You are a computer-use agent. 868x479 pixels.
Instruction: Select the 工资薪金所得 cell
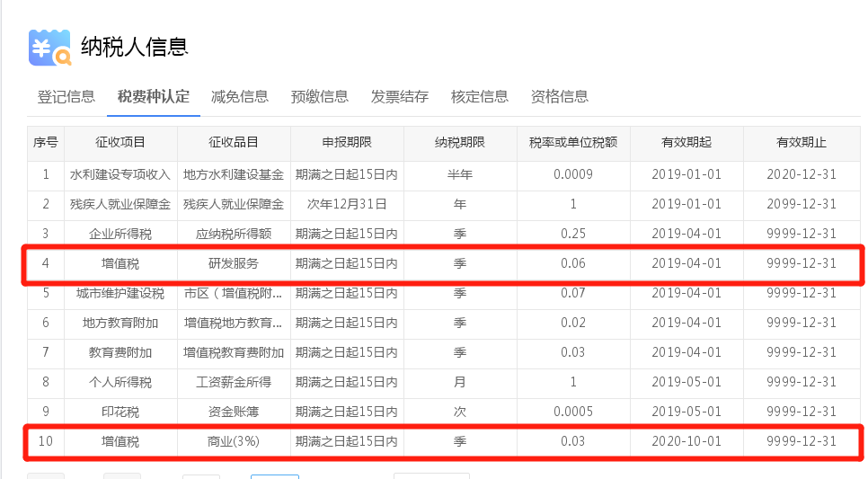(x=234, y=382)
